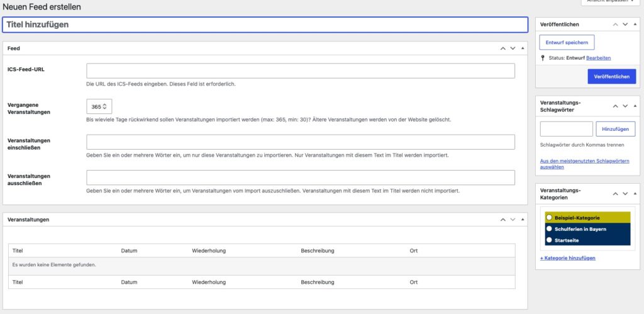Click Hinzufügen tag button
644x314 pixels.
(x=615, y=129)
